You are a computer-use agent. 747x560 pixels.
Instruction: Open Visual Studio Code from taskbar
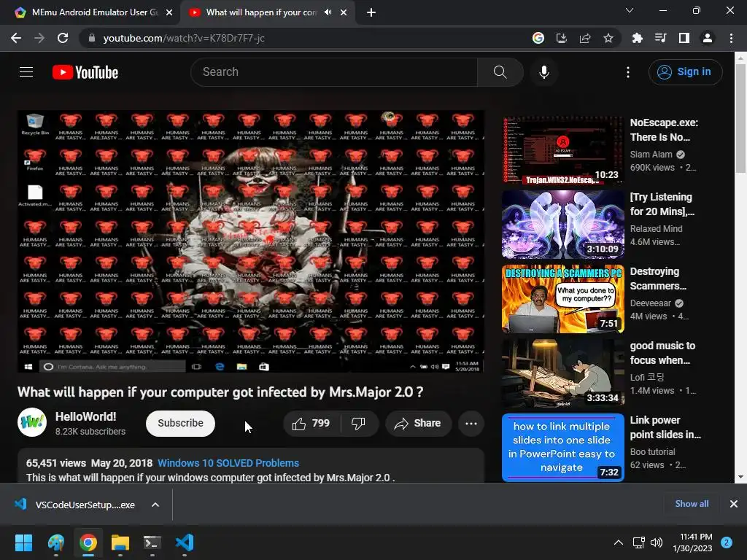click(185, 542)
